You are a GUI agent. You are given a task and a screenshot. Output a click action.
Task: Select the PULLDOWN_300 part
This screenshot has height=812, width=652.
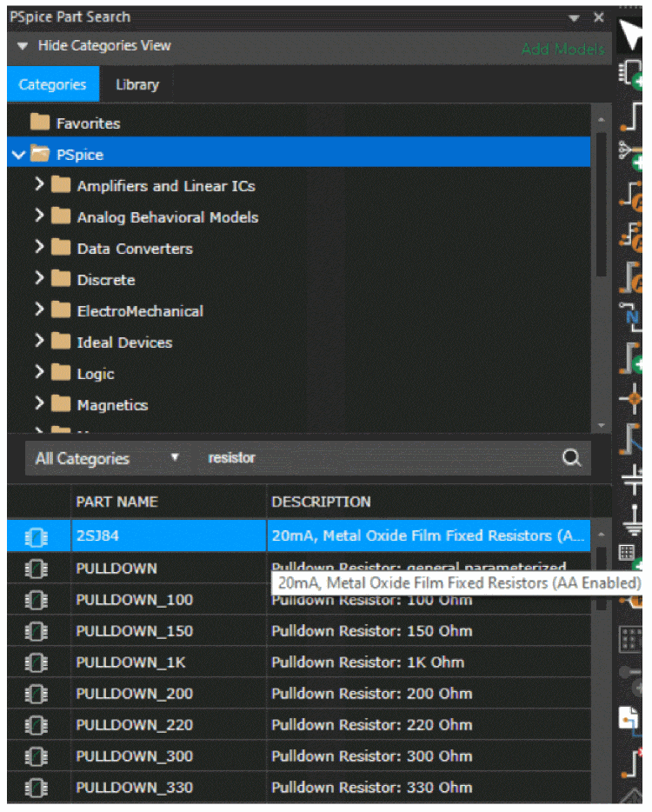pyautogui.click(x=135, y=756)
